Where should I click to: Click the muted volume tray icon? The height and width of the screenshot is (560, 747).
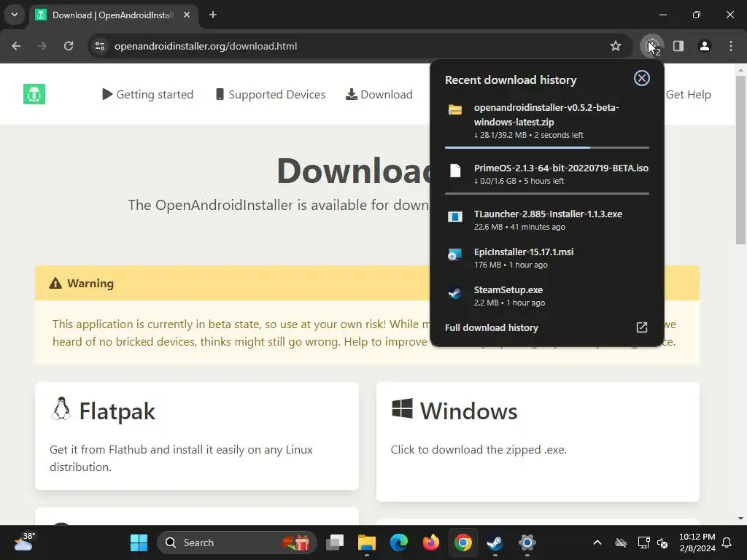click(x=662, y=542)
